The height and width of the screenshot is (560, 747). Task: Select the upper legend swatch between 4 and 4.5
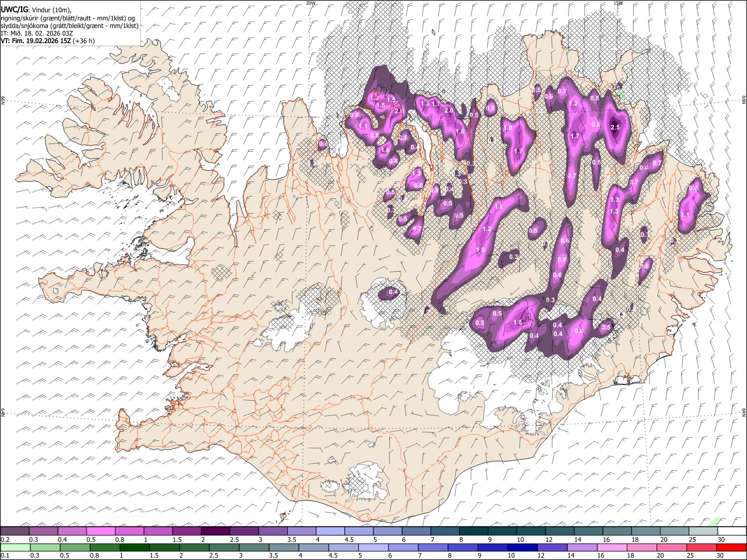pyautogui.click(x=330, y=531)
